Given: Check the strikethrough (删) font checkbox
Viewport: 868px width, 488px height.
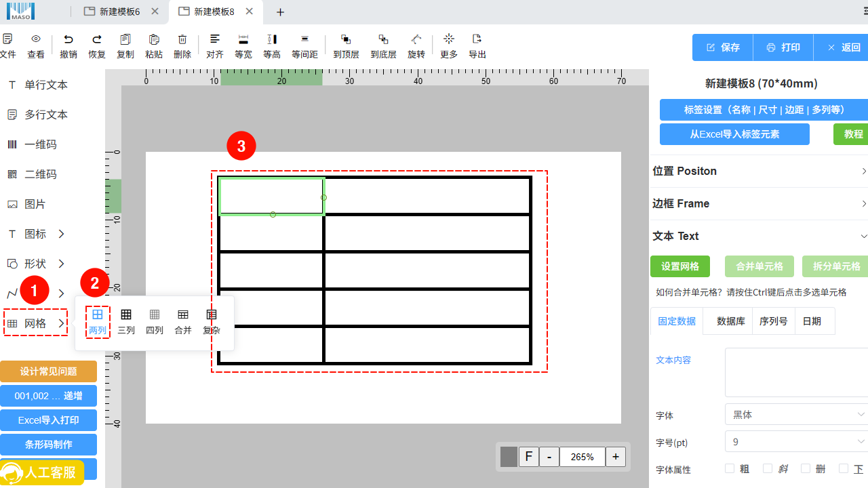Looking at the screenshot, I should [806, 468].
